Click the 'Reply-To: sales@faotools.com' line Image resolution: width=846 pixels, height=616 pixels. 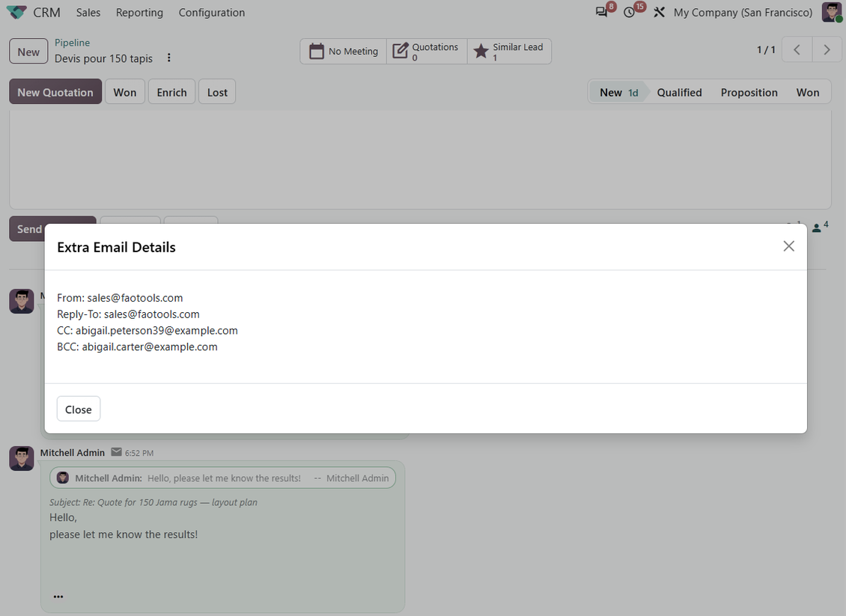[x=128, y=314]
